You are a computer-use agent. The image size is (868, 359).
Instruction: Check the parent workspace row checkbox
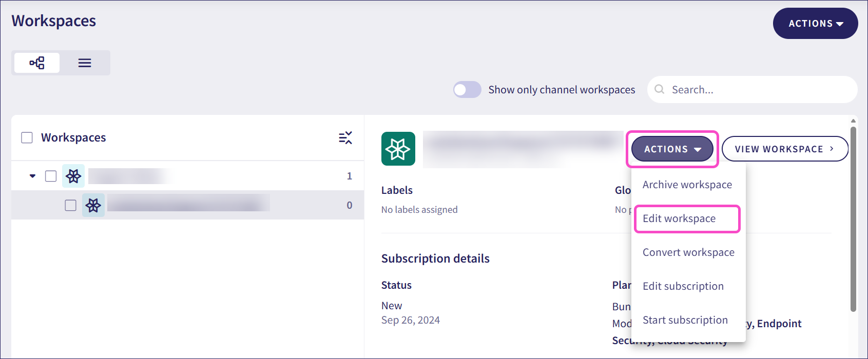click(x=51, y=176)
